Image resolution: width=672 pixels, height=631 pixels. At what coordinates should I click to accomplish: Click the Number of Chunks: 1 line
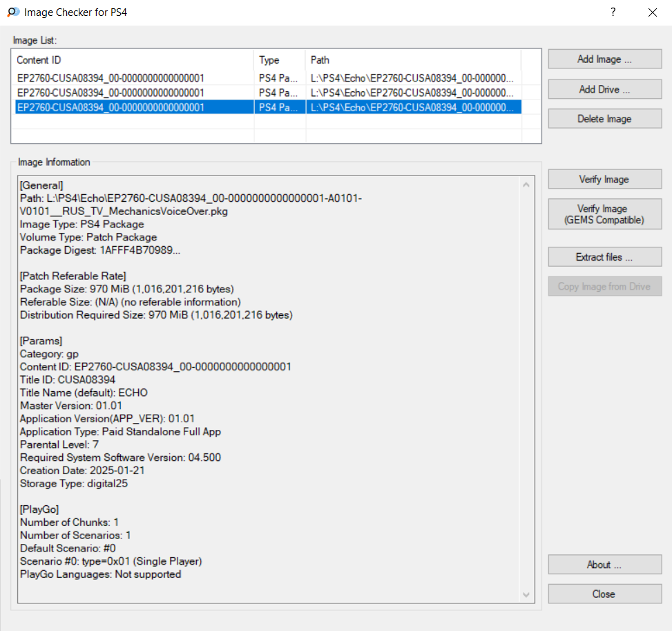point(70,522)
